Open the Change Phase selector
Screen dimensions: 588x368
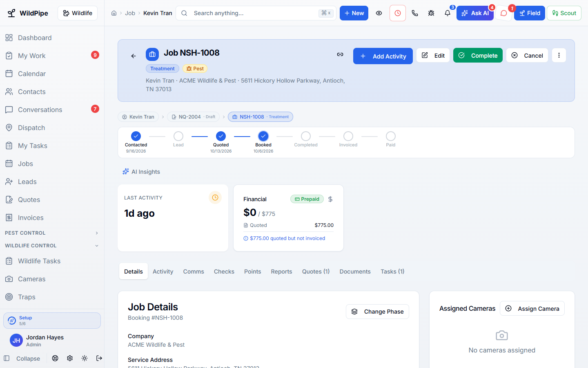(377, 312)
